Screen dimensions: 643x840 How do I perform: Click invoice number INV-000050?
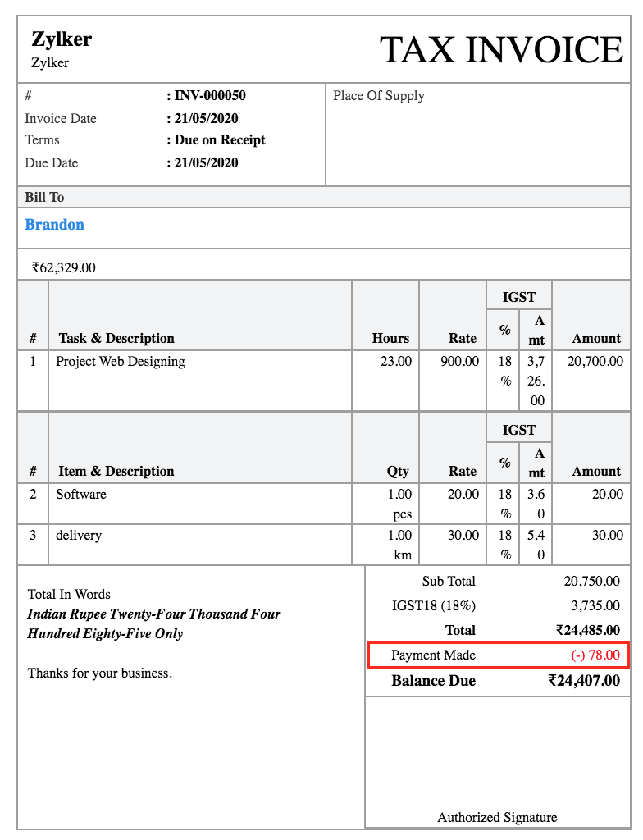[x=209, y=95]
